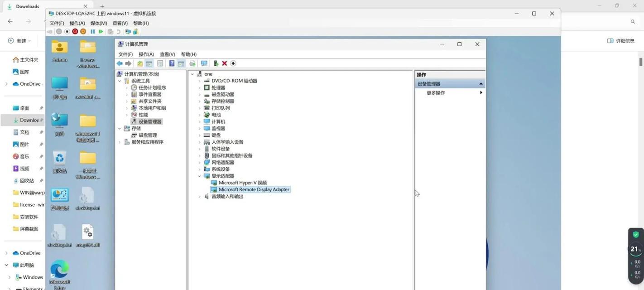
Task: Open 帮助(H) menu in Computer Management
Action: [188, 54]
